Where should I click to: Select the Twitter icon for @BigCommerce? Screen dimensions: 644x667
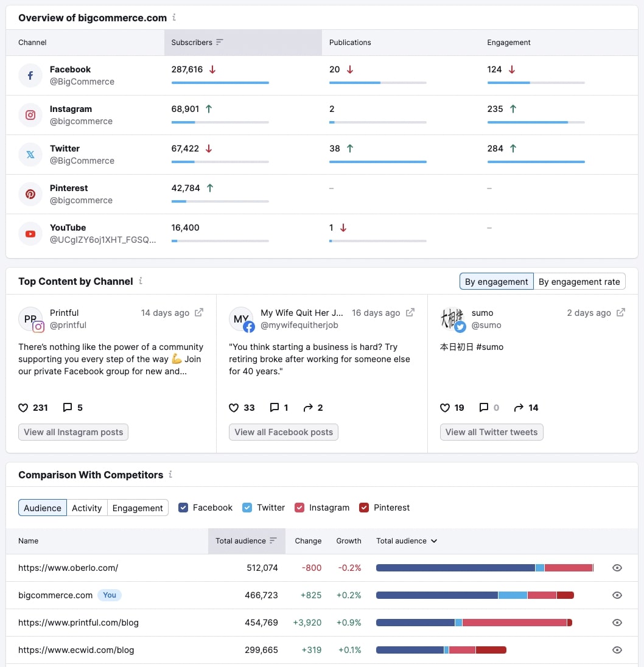30,154
